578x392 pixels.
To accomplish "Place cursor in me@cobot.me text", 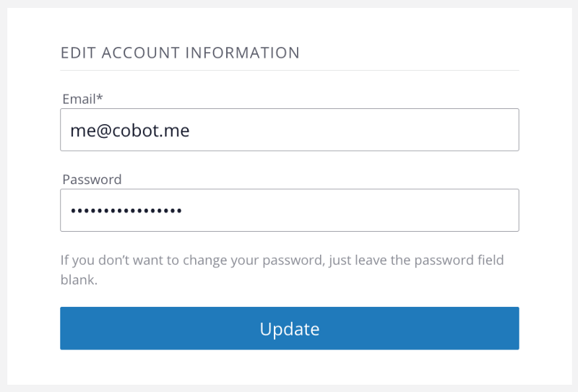I will [x=130, y=131].
